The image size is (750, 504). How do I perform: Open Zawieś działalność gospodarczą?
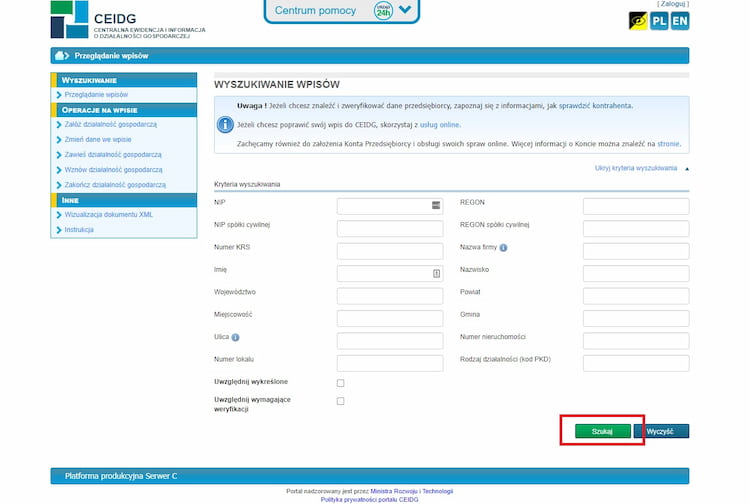(113, 154)
